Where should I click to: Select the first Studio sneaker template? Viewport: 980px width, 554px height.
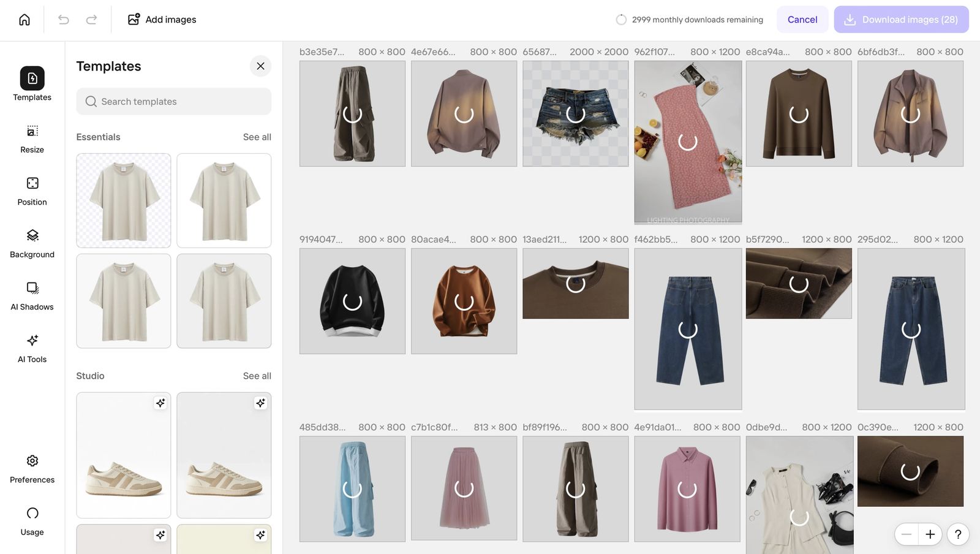coord(124,455)
